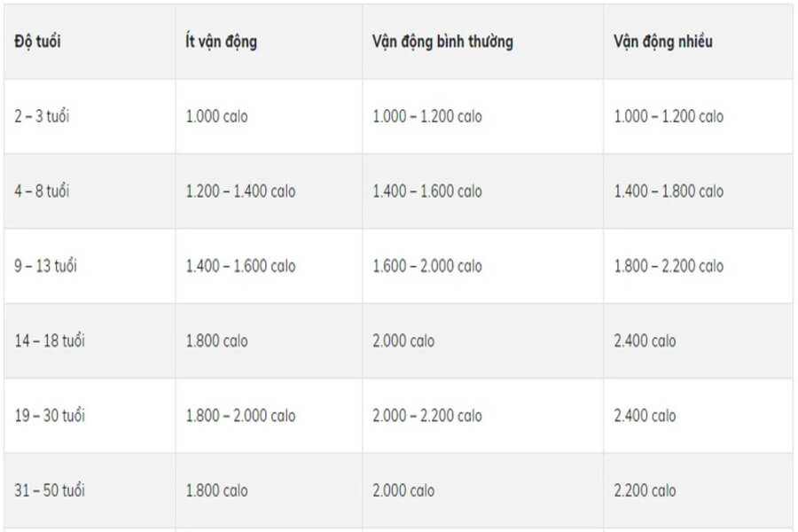The image size is (798, 532).
Task: Click the '1.600 – 2.000 calo' cell
Action: point(427,266)
